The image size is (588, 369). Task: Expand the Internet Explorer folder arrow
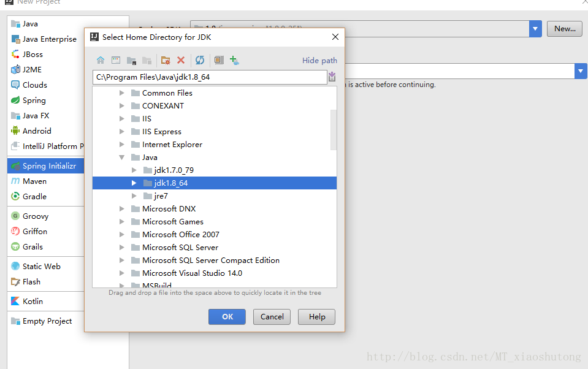pos(121,145)
